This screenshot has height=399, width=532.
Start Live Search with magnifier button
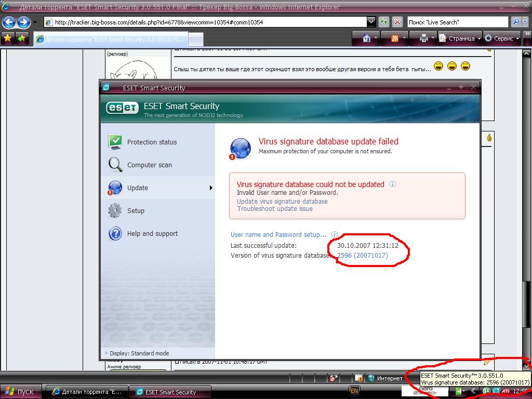coord(516,22)
